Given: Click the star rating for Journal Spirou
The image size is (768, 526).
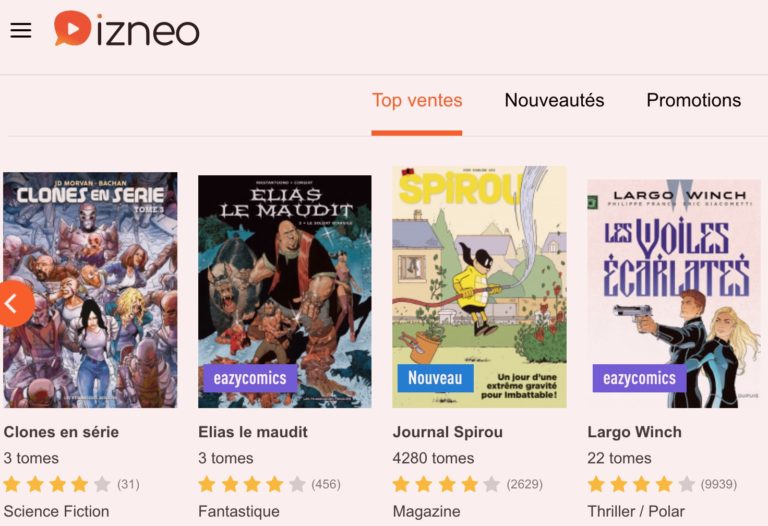Looking at the screenshot, I should [446, 484].
